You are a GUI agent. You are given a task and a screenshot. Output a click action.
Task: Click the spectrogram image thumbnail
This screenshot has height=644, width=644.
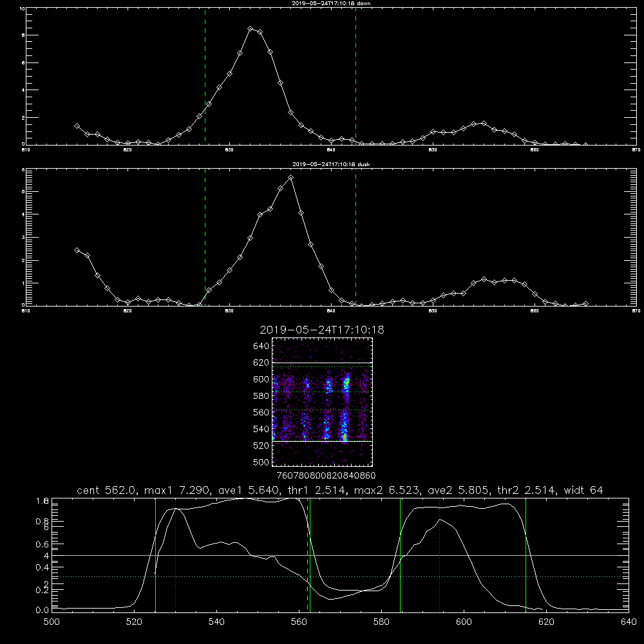click(323, 402)
